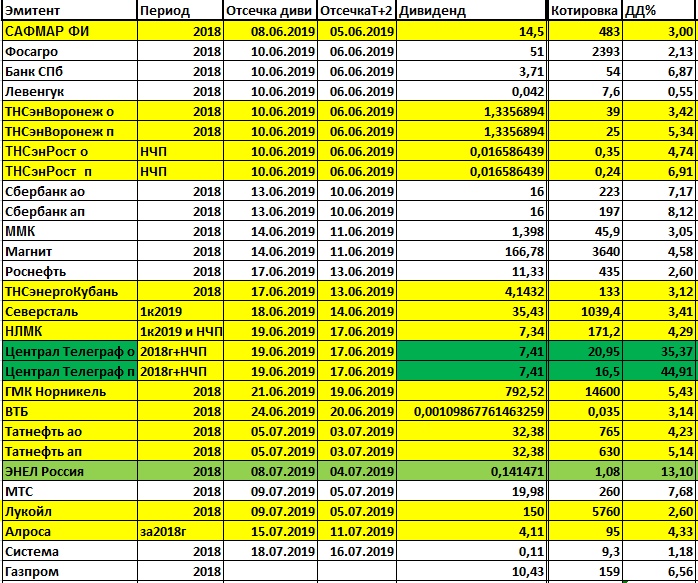Select the 5760 quote for Лукойл

(x=585, y=511)
